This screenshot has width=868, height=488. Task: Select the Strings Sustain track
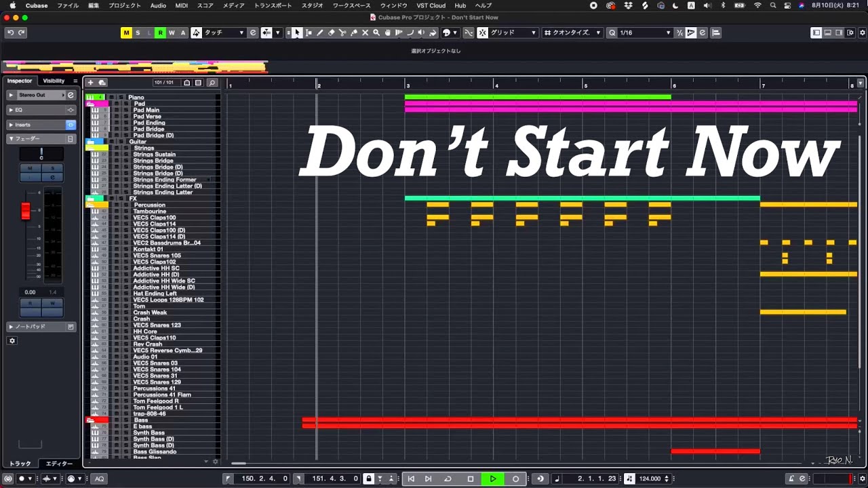click(x=154, y=155)
